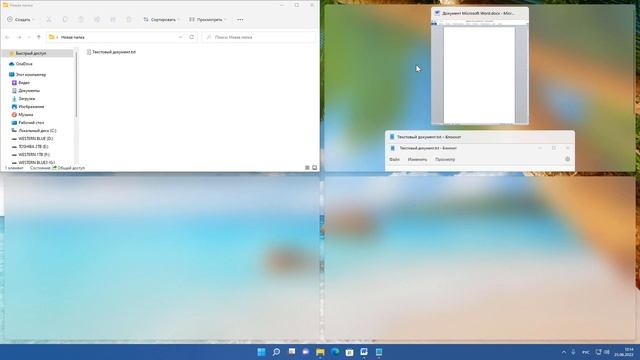Click the search box 'Поиск: Новая папка'
640x360 pixels.
[x=259, y=37]
